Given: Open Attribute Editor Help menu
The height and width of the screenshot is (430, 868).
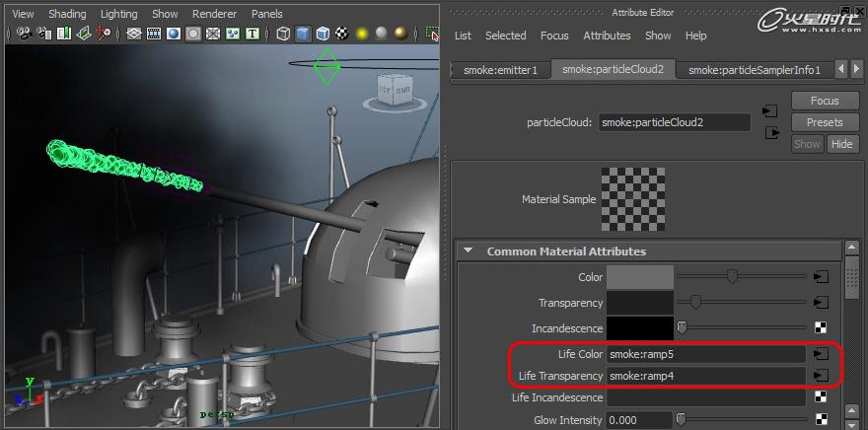Looking at the screenshot, I should coord(695,36).
